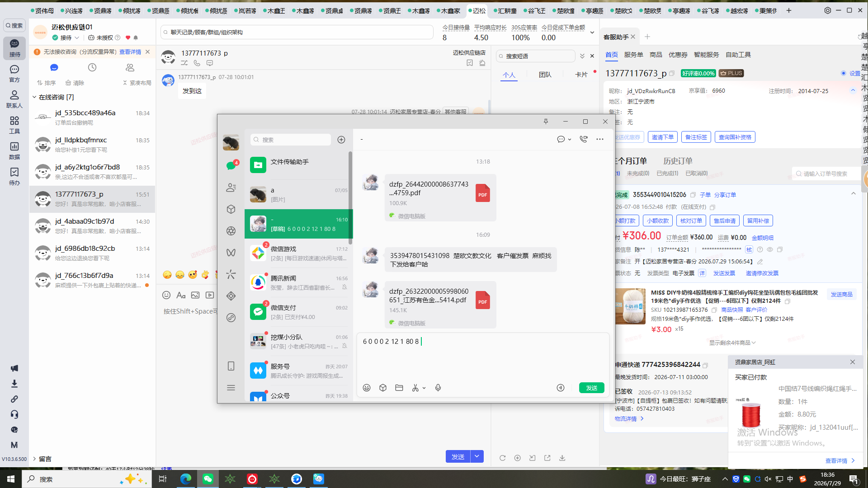Image resolution: width=868 pixels, height=488 pixels.
Task: Select the 设置 radio option
Action: (x=844, y=73)
